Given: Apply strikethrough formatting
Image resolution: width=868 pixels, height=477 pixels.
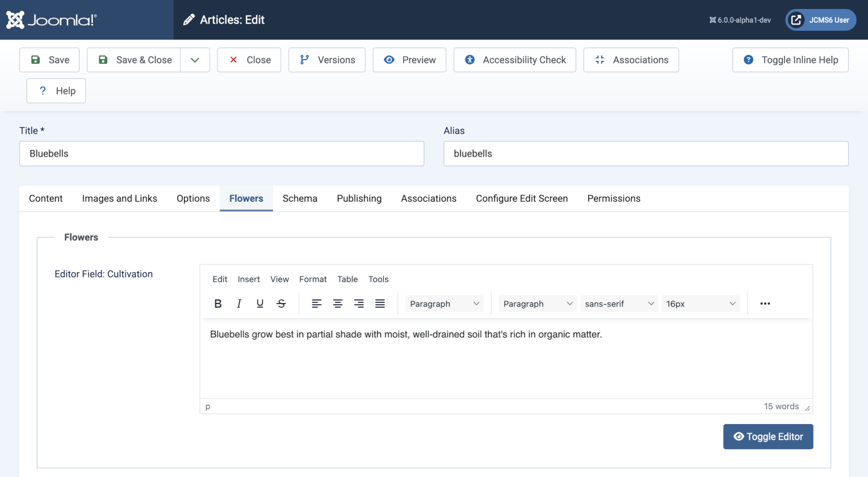Looking at the screenshot, I should (x=281, y=304).
